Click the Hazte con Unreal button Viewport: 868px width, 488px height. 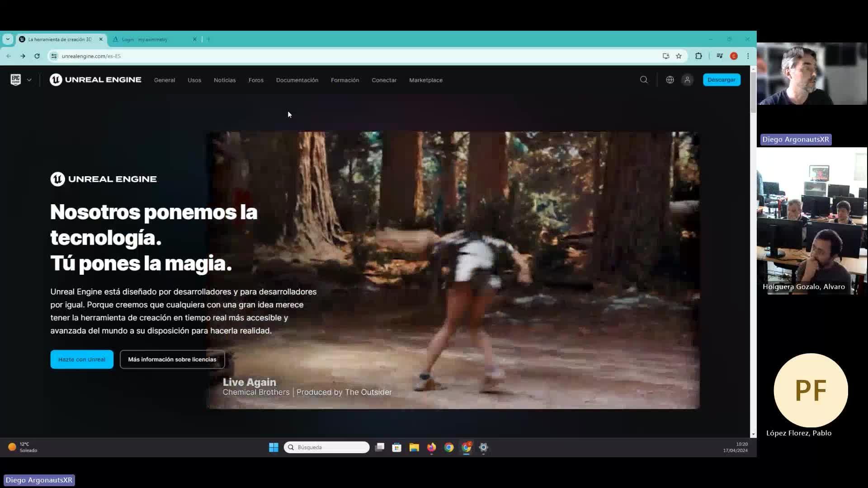[82, 359]
